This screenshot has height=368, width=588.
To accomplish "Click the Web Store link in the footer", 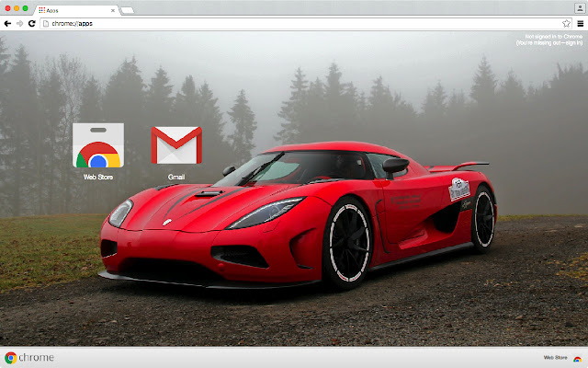I will 555,358.
